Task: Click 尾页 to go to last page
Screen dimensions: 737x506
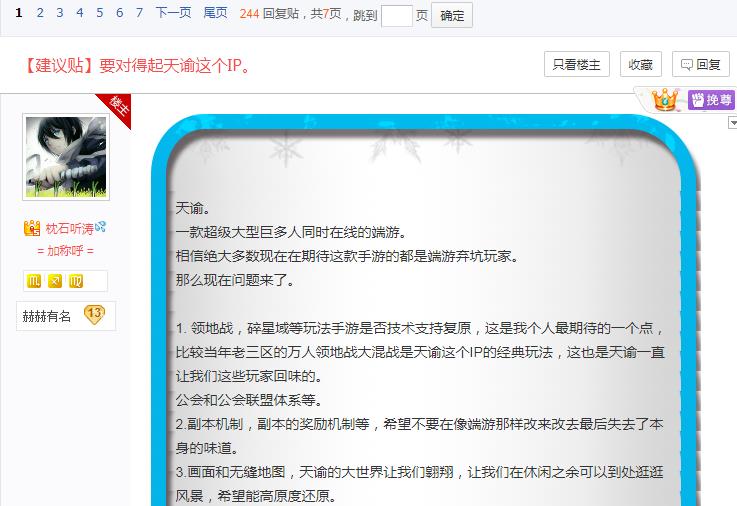Action: (x=215, y=13)
